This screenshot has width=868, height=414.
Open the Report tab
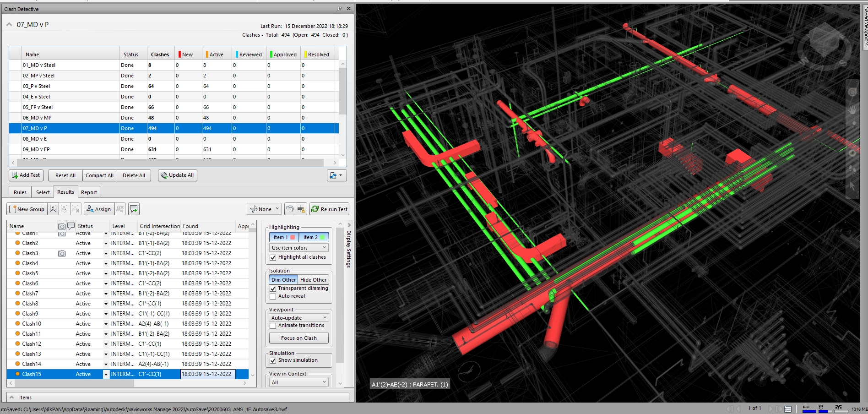[x=89, y=192]
